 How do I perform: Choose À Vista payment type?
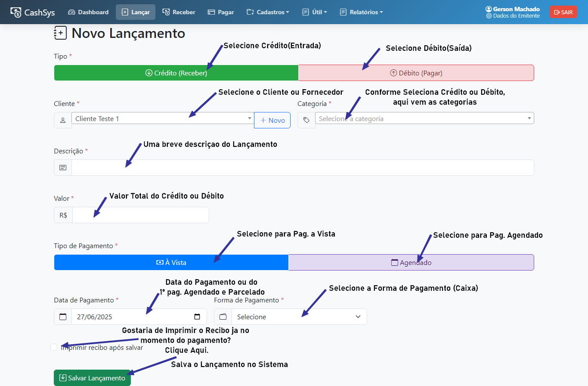coord(171,262)
